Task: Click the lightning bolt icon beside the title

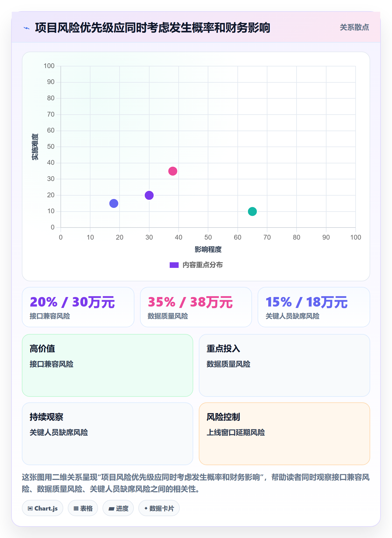Action: pos(27,28)
